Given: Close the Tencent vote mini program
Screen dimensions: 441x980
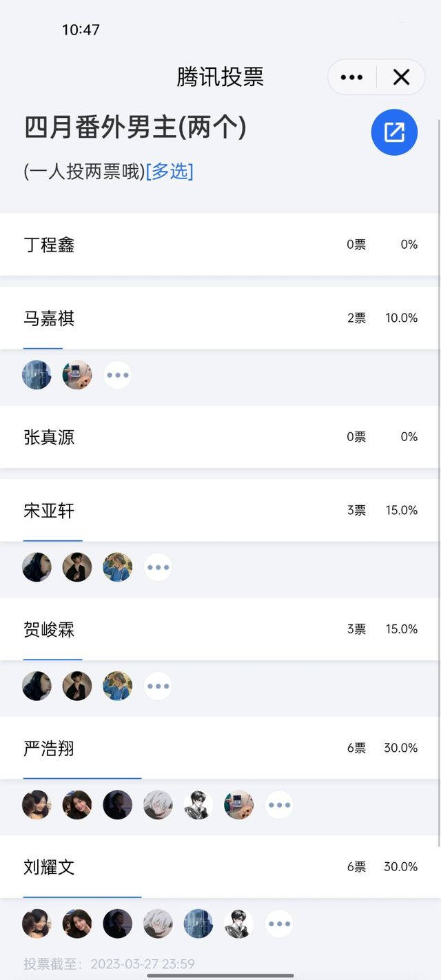Looking at the screenshot, I should click(401, 77).
